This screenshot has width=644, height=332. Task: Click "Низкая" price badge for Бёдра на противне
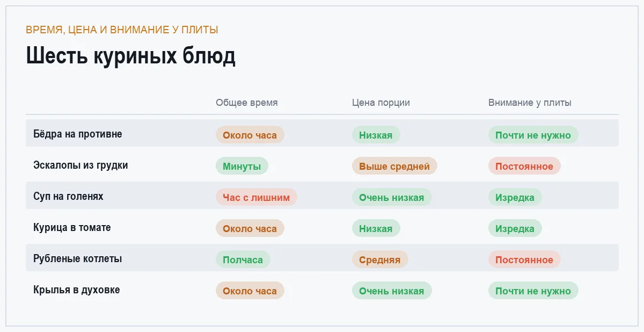[376, 135]
